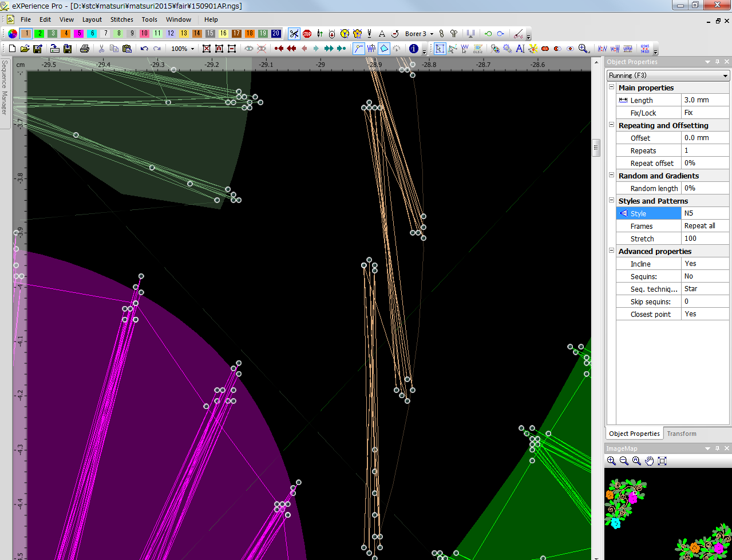Viewport: 732px width, 560px height.
Task: Click the hide-objects crossed eye icon
Action: (262, 49)
